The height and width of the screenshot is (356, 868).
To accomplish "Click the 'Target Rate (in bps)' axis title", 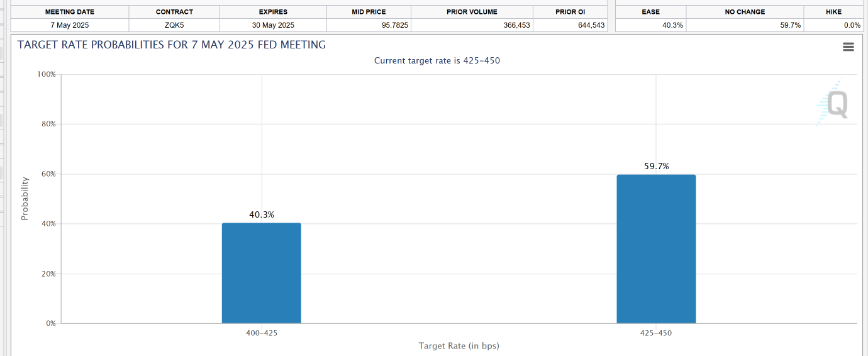I will coord(459,346).
